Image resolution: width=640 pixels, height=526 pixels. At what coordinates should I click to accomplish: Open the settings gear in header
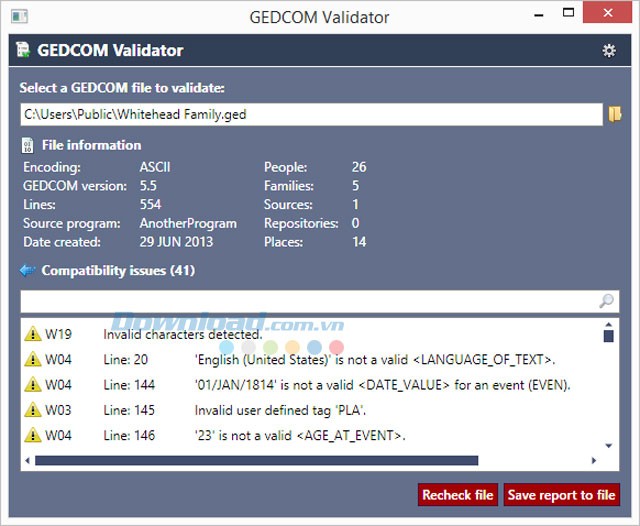pyautogui.click(x=609, y=51)
